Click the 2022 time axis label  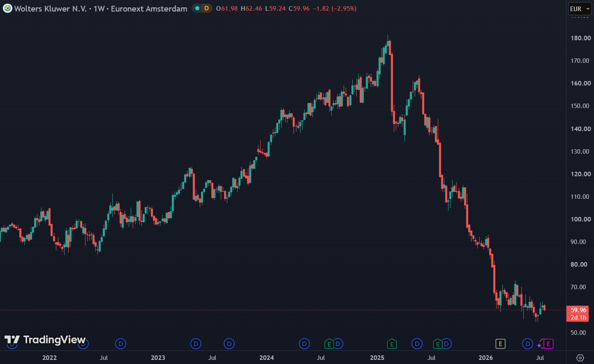(50, 358)
